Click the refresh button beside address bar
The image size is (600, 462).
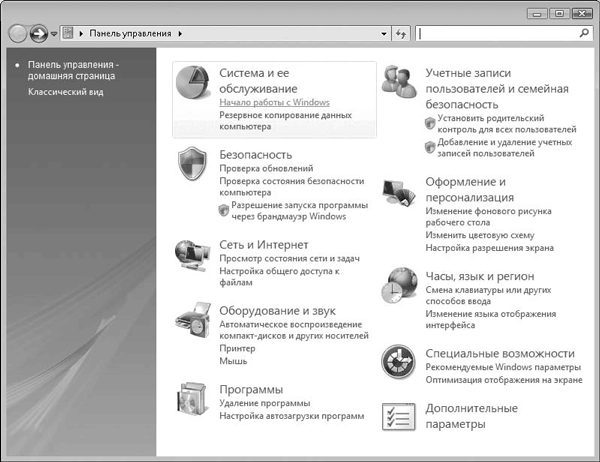pyautogui.click(x=401, y=34)
